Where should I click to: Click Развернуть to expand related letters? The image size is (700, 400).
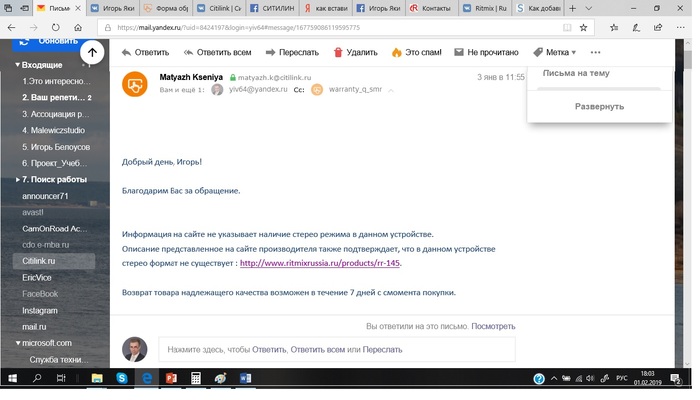(x=599, y=106)
